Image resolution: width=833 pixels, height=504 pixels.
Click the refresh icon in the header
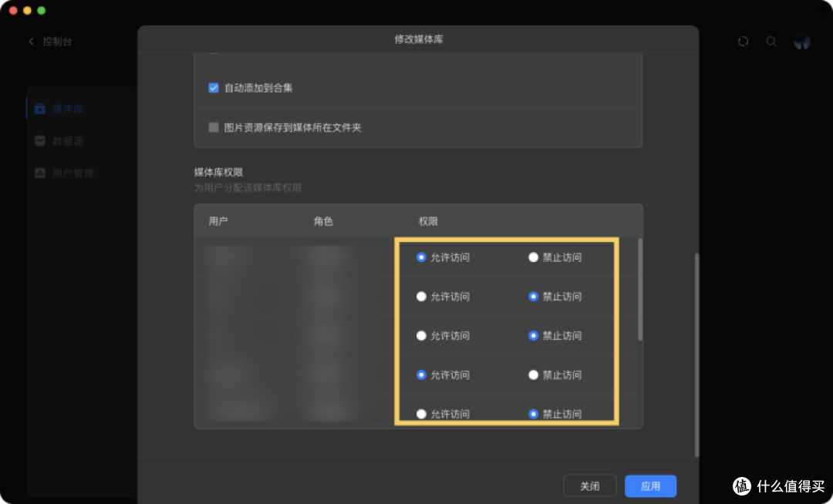[x=744, y=42]
